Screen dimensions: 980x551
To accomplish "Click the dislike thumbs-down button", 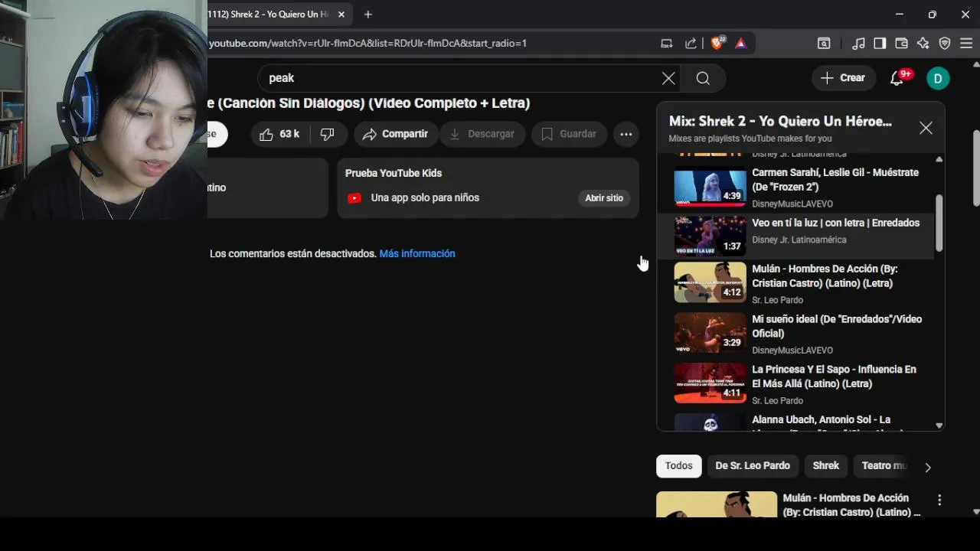I will [328, 134].
